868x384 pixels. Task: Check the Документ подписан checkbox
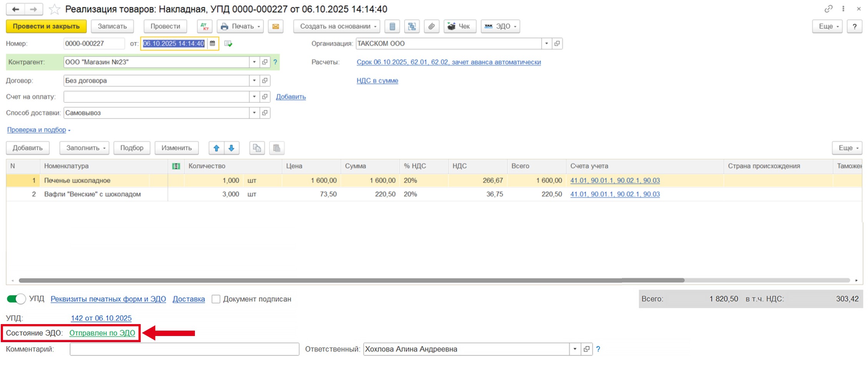[x=216, y=299]
